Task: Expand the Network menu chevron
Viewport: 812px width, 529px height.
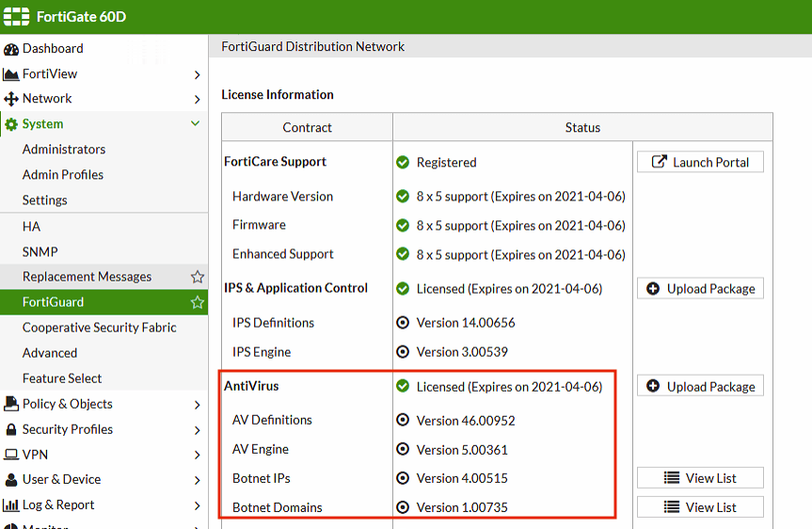Action: [x=197, y=100]
